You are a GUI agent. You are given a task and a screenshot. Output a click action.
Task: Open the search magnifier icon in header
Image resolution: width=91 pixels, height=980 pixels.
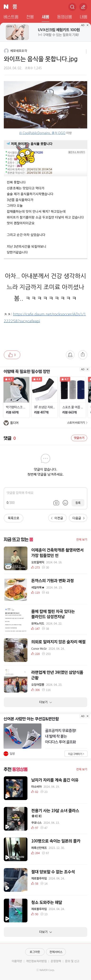point(72,7)
